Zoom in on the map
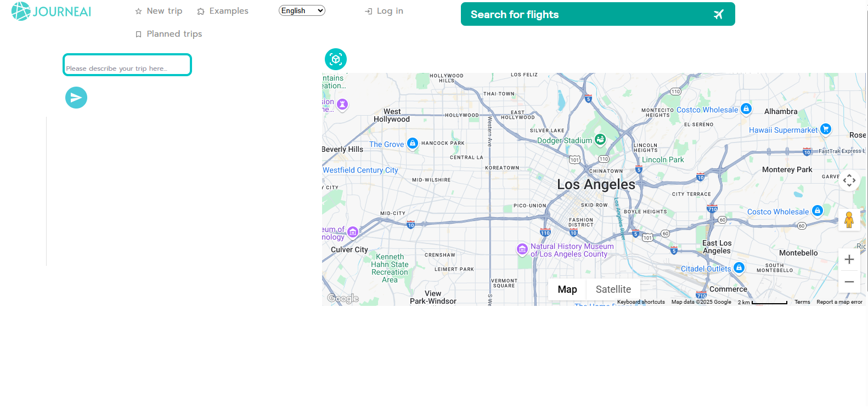This screenshot has height=415, width=868. (x=849, y=259)
